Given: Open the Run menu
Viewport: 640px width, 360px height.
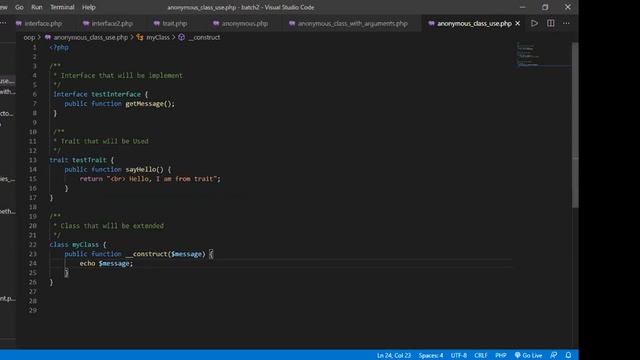Looking at the screenshot, I should coord(37,7).
